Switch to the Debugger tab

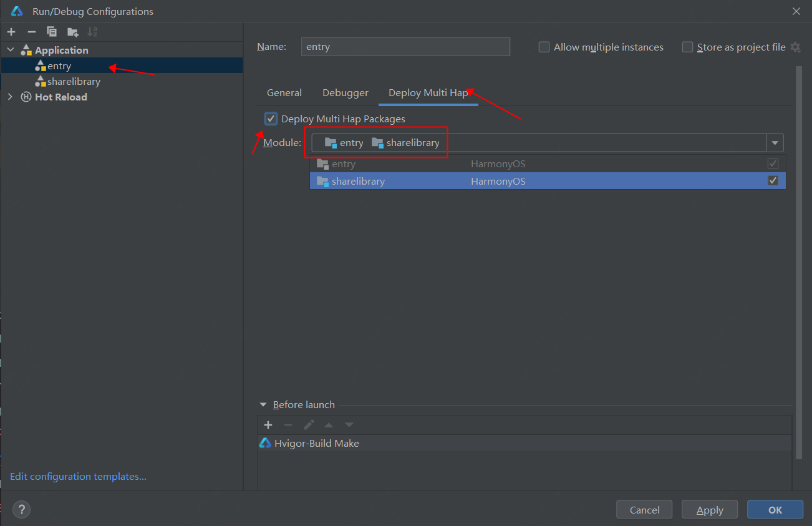click(x=346, y=93)
